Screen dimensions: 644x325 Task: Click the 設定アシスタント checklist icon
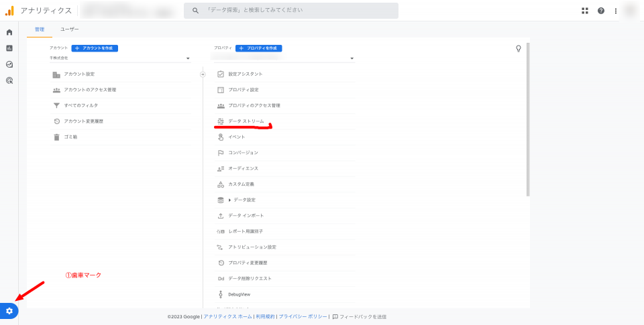coord(221,74)
